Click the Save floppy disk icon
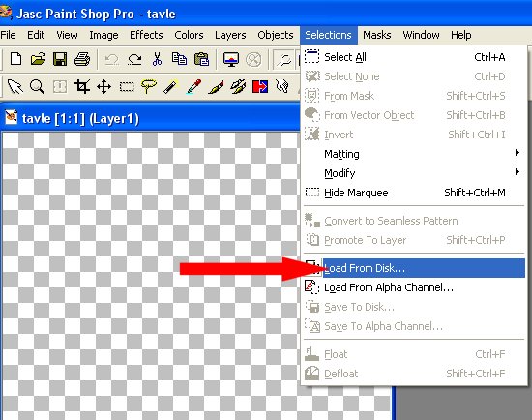Image resolution: width=532 pixels, height=420 pixels. coord(60,59)
